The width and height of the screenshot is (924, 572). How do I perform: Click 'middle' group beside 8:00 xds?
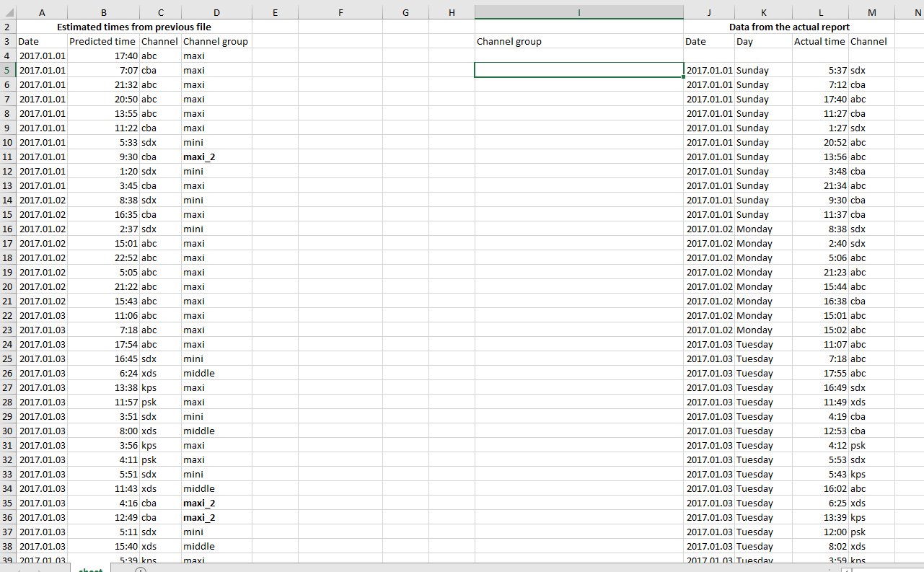point(217,431)
